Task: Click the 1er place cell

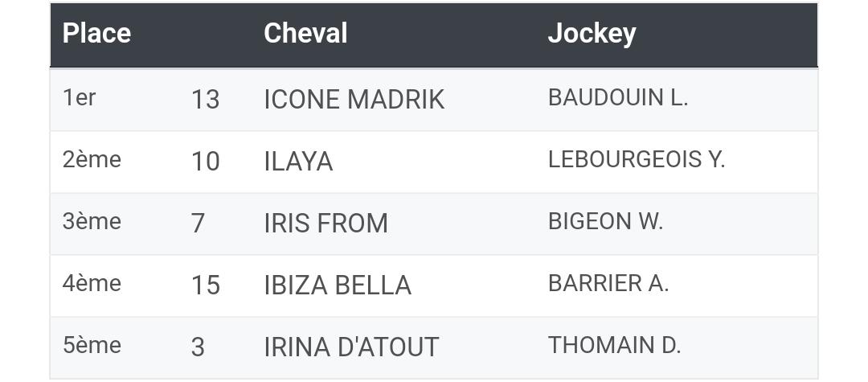Action: [x=79, y=97]
